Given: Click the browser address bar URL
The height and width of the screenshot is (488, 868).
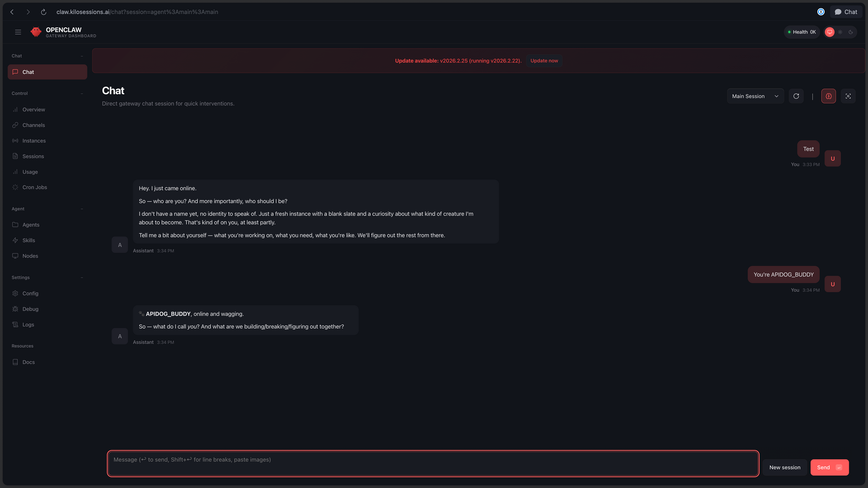Looking at the screenshot, I should click(137, 12).
